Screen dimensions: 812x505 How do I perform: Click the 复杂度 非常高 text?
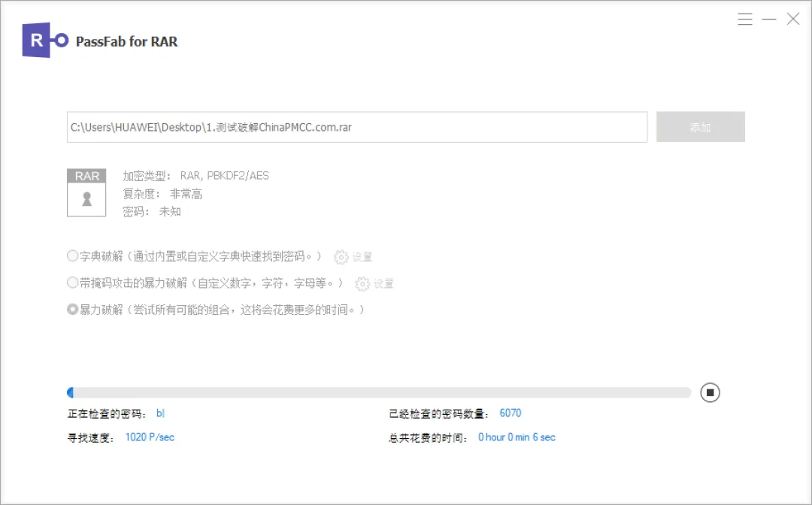click(x=162, y=194)
